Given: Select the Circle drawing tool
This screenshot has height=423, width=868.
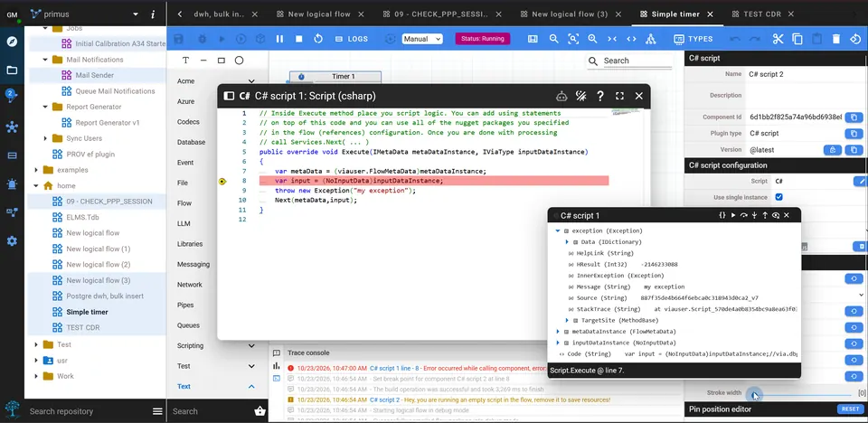Looking at the screenshot, I should 239,61.
